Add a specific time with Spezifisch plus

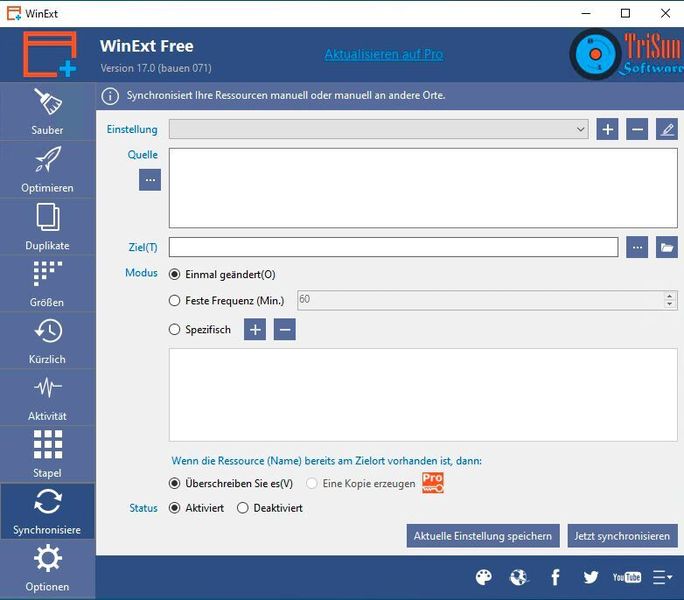(255, 329)
